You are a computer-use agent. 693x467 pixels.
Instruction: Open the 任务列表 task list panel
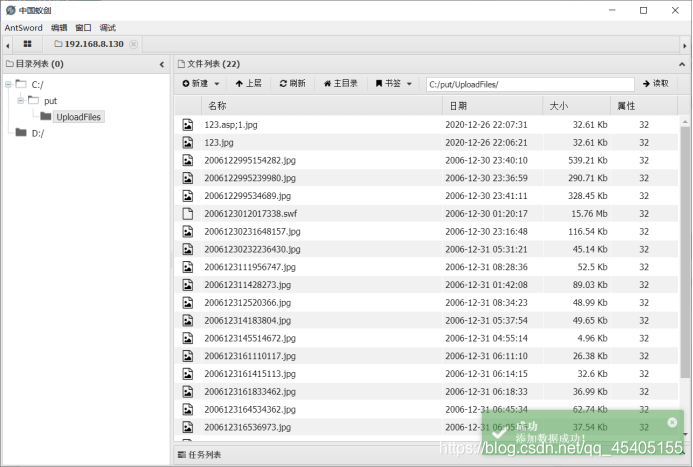pyautogui.click(x=199, y=455)
